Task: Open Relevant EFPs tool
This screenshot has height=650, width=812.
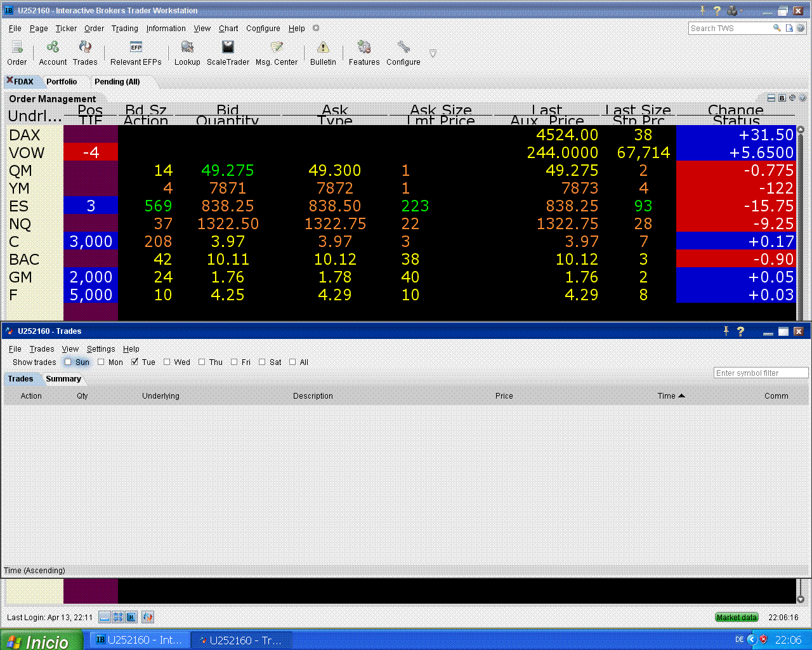Action: pyautogui.click(x=136, y=47)
